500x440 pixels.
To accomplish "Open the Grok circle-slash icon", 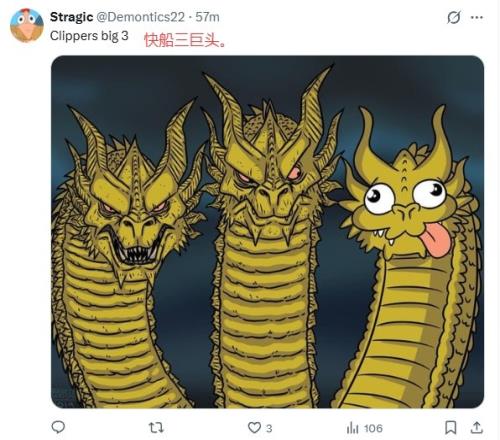I will click(454, 17).
